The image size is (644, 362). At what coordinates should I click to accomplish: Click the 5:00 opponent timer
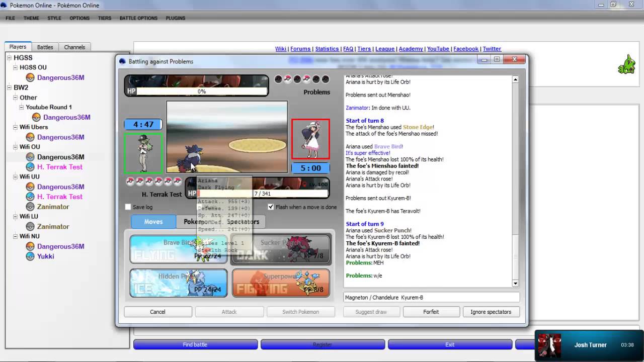click(x=310, y=168)
